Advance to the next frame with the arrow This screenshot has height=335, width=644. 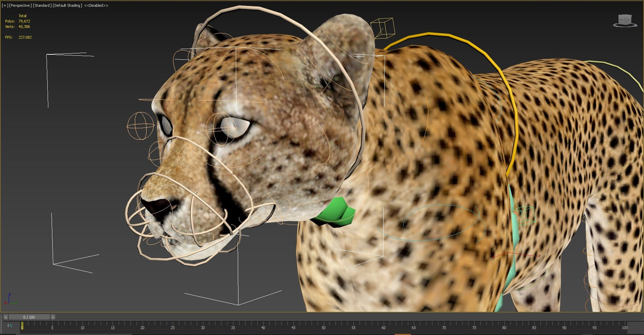pyautogui.click(x=53, y=317)
